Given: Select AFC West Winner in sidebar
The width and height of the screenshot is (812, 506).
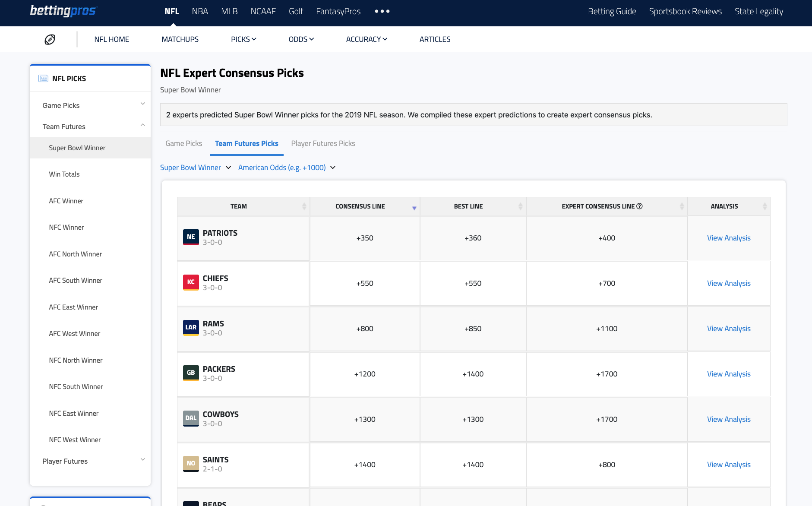Looking at the screenshot, I should coord(75,333).
